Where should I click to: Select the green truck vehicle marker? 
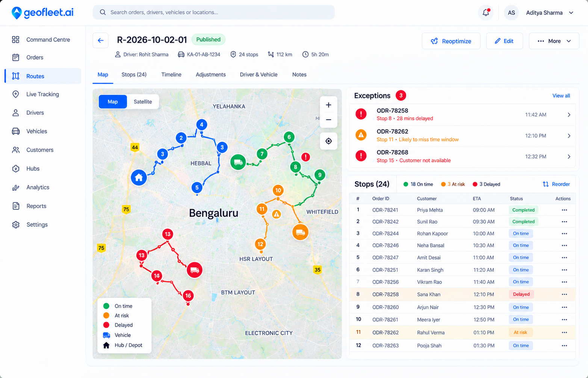pos(238,162)
